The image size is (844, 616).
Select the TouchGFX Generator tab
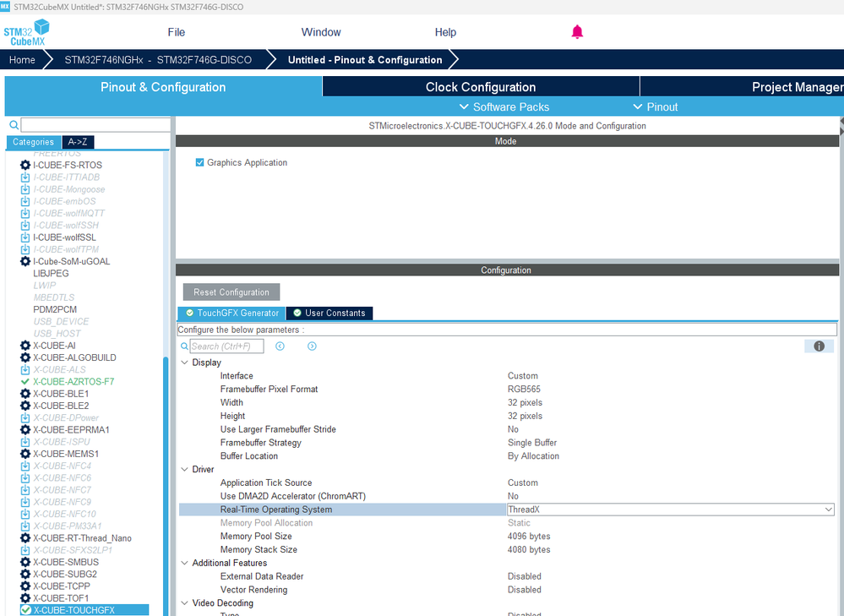click(232, 313)
